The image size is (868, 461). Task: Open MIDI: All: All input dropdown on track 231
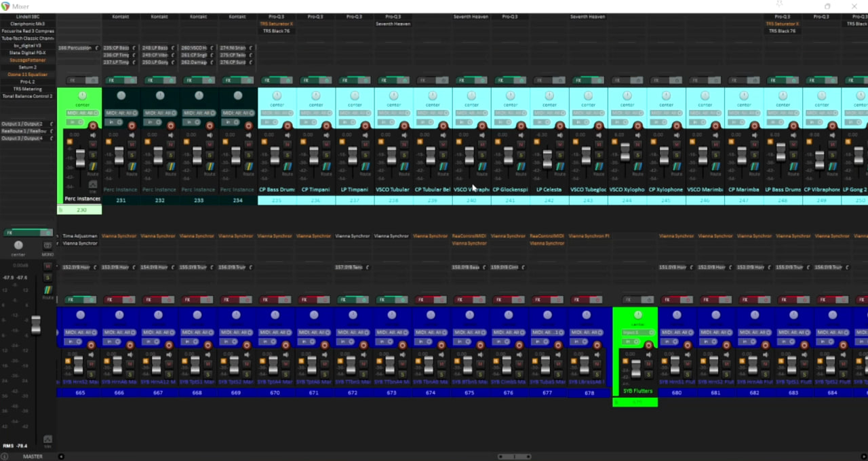121,113
